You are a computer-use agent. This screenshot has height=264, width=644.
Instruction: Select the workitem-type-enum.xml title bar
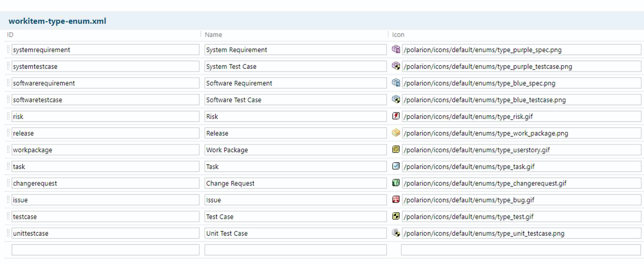(x=57, y=21)
